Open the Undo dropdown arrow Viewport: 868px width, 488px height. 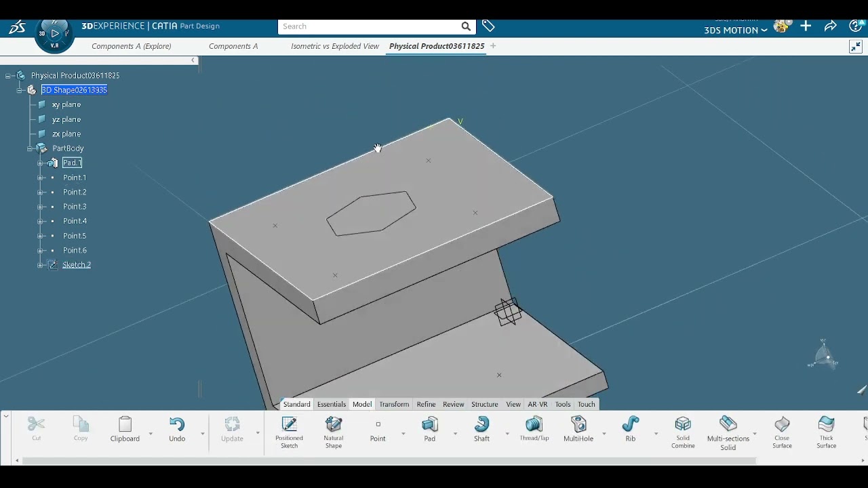[x=202, y=433]
